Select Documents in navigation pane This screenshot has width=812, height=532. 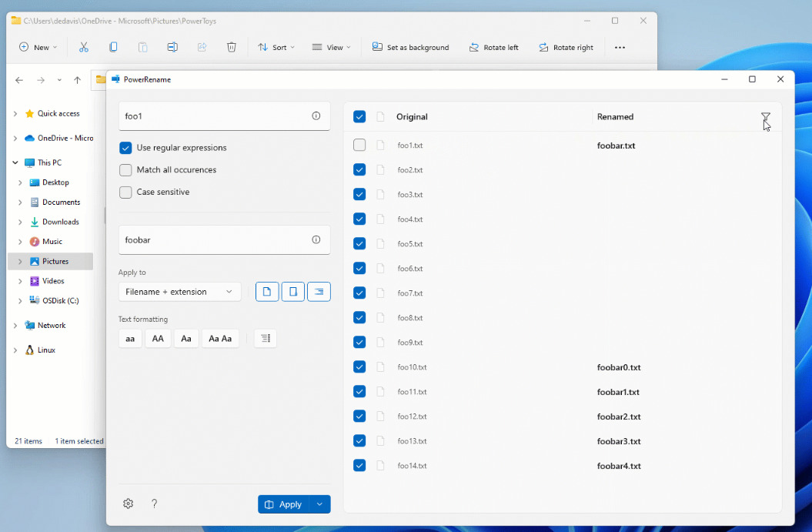pos(61,202)
